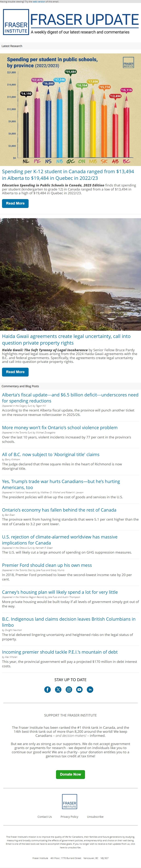The width and height of the screenshot is (141, 868).
Task: Click the Donate Now button
Action: pos(70,774)
